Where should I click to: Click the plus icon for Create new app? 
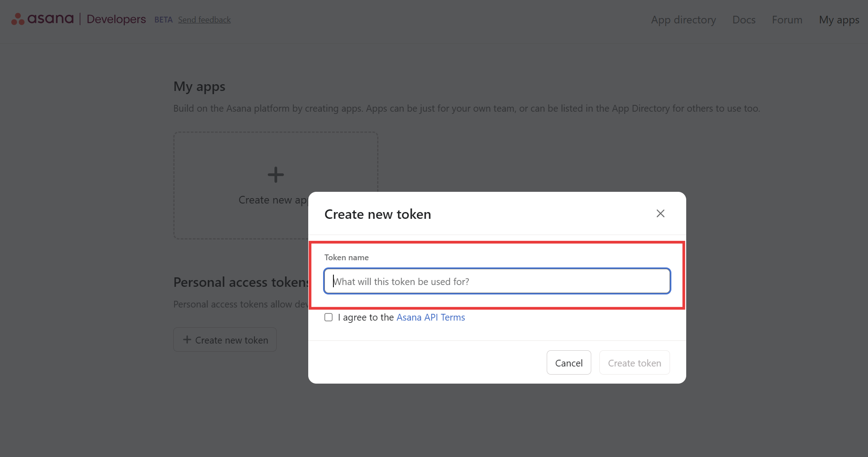pos(275,175)
